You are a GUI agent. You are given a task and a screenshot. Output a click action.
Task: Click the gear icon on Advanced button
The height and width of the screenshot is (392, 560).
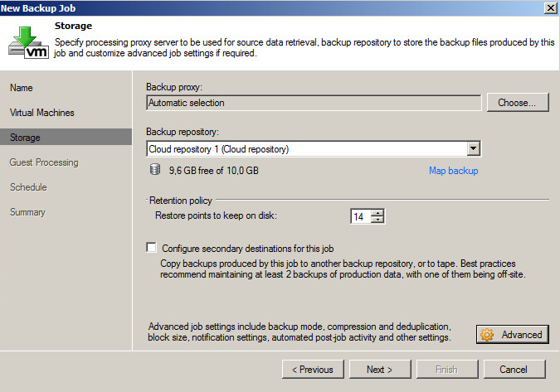[488, 335]
